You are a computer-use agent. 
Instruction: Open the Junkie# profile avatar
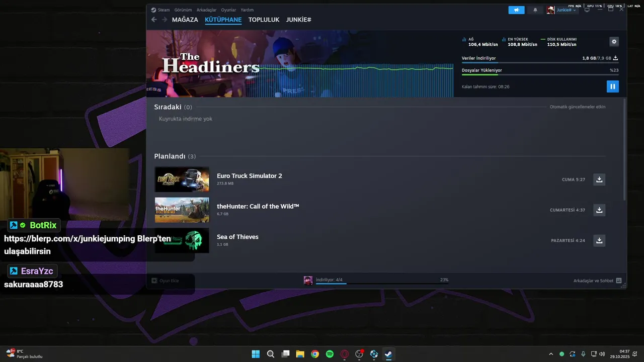coord(551,10)
